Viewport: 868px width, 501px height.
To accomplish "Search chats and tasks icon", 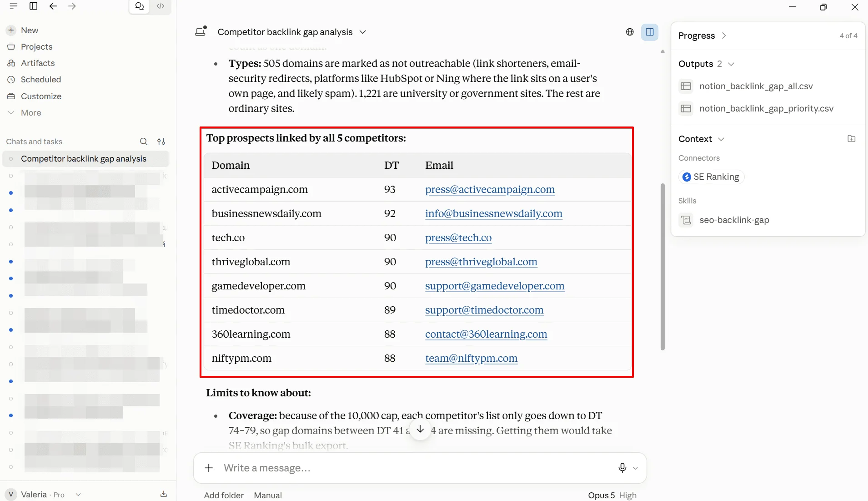I will tap(144, 142).
